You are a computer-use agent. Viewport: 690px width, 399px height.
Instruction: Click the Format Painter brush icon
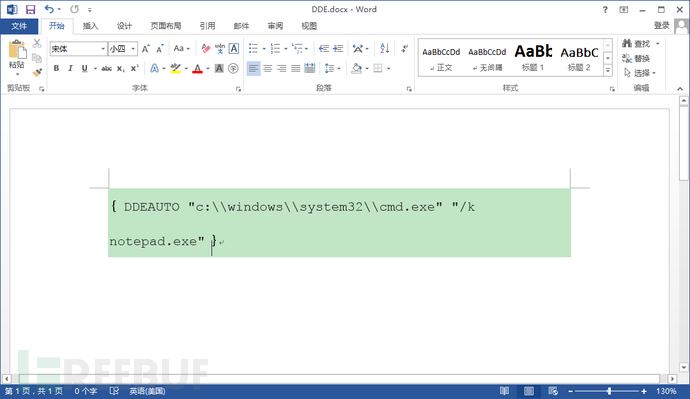[37, 72]
